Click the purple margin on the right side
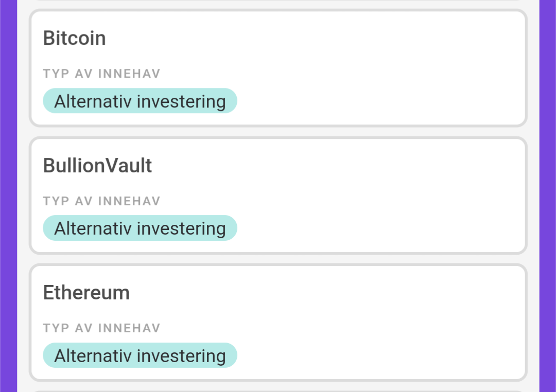The width and height of the screenshot is (556, 392). coord(548,195)
